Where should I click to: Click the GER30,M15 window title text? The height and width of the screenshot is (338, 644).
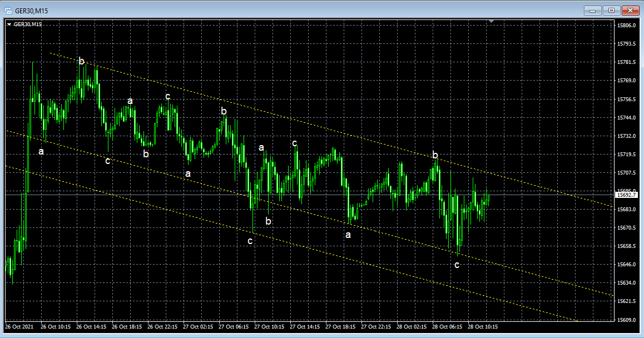pos(31,11)
